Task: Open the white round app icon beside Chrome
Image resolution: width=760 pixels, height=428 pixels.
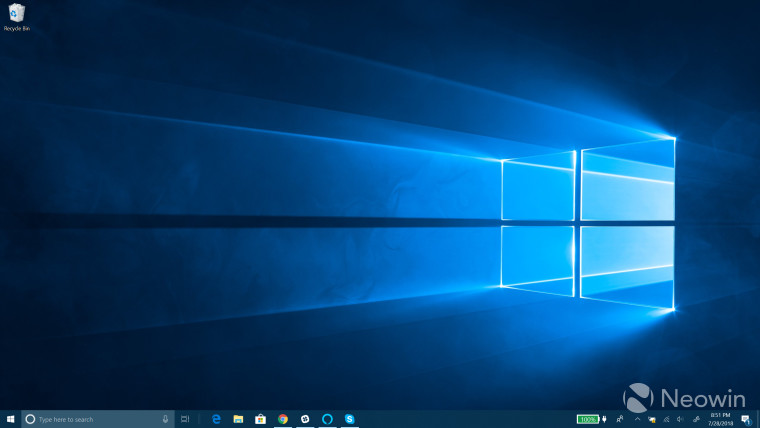Action: coord(305,419)
